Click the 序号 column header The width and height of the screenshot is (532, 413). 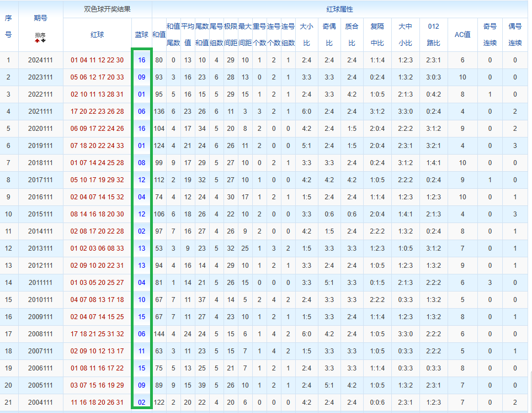(x=8, y=26)
